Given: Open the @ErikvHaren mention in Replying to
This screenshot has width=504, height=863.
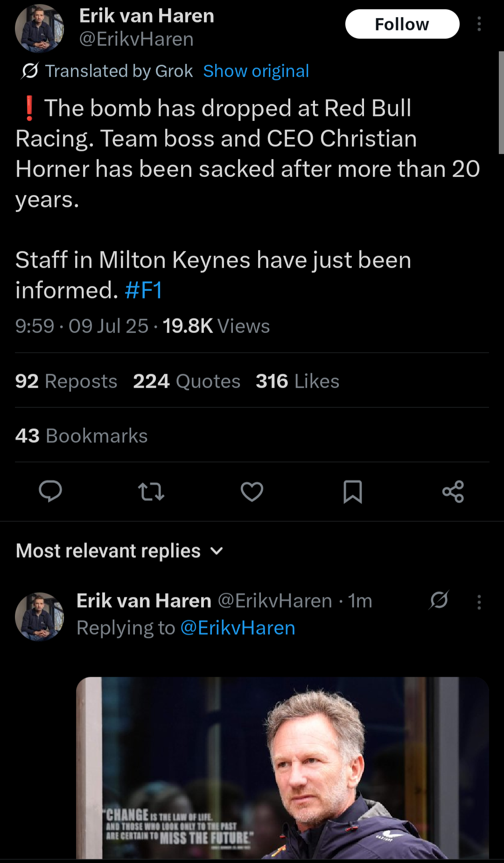Looking at the screenshot, I should [238, 628].
